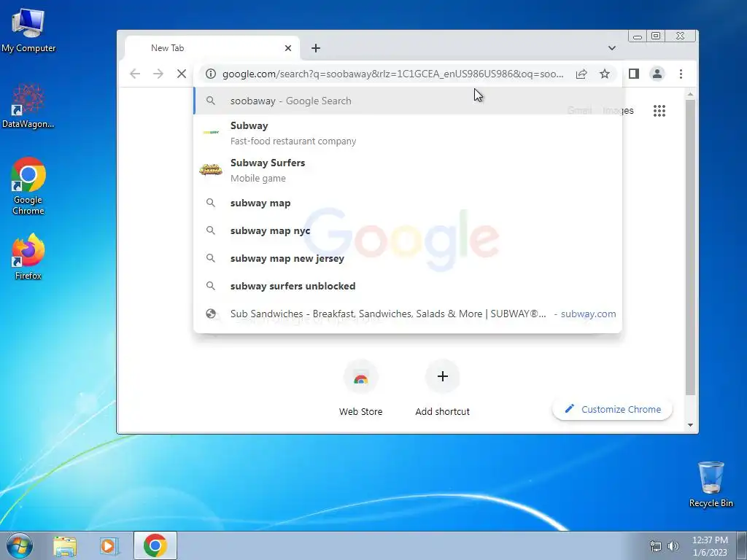
Task: Select Chrome in the taskbar
Action: (155, 545)
